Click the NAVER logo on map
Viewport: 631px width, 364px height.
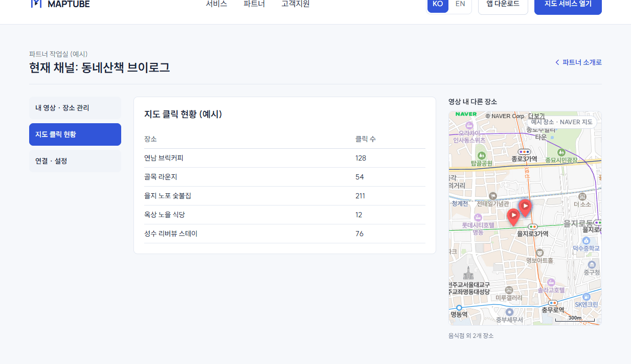click(466, 114)
